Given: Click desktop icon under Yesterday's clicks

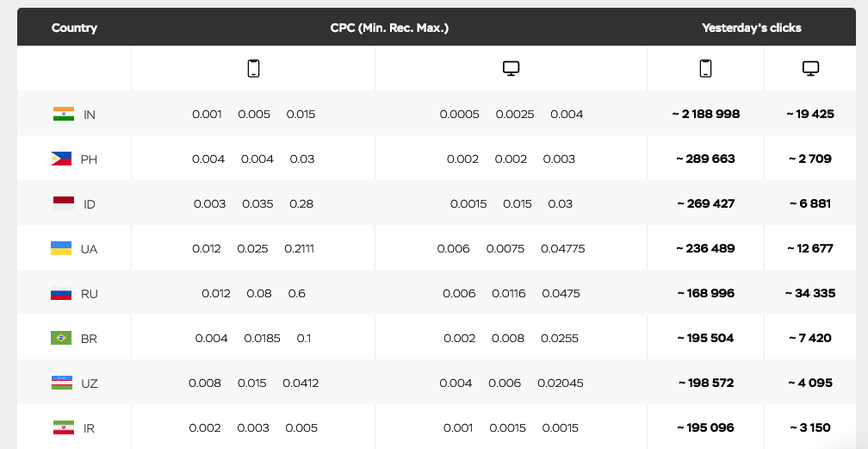Looking at the screenshot, I should [810, 69].
